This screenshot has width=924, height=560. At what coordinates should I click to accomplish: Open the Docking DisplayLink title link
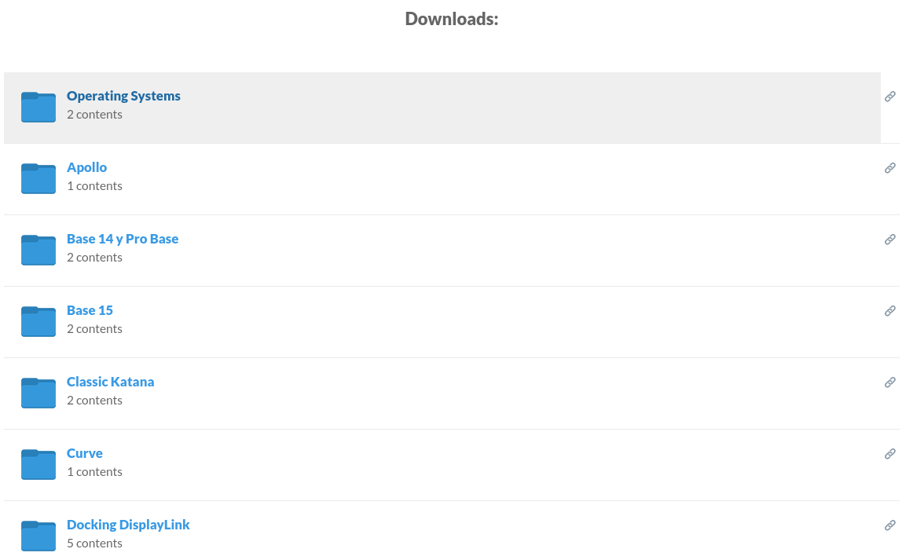click(128, 525)
